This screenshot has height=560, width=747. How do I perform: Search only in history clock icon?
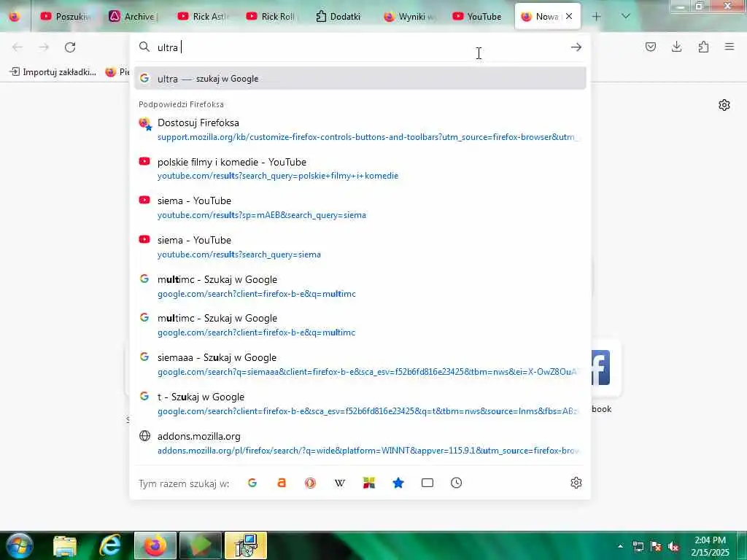click(457, 483)
